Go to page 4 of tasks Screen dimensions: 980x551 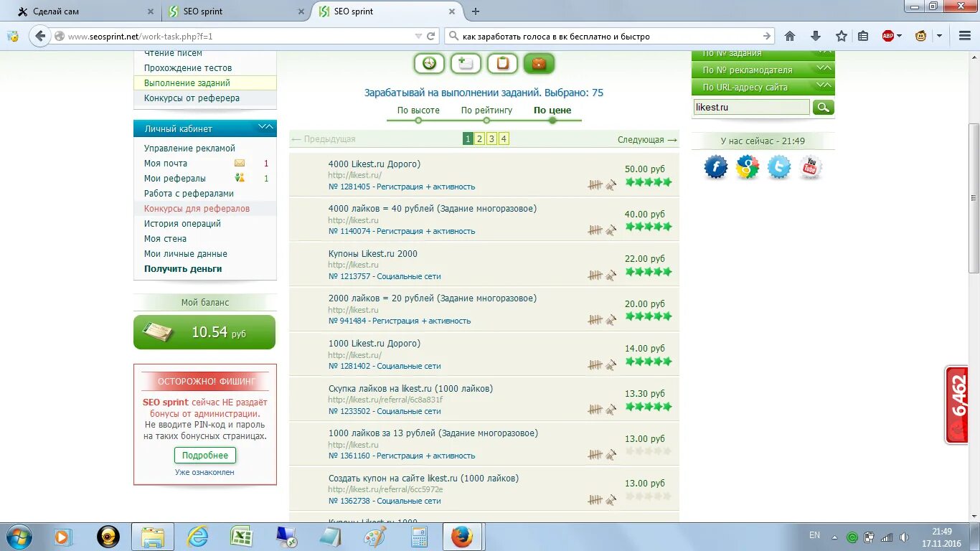pos(504,139)
